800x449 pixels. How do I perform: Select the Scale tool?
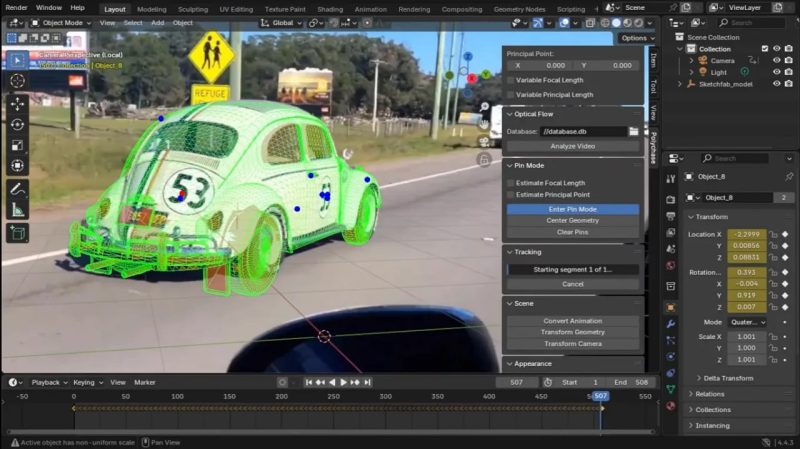pyautogui.click(x=17, y=145)
